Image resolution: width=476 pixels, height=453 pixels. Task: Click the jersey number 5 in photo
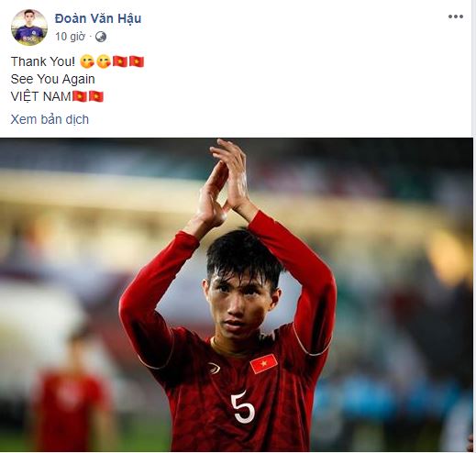[x=243, y=407]
